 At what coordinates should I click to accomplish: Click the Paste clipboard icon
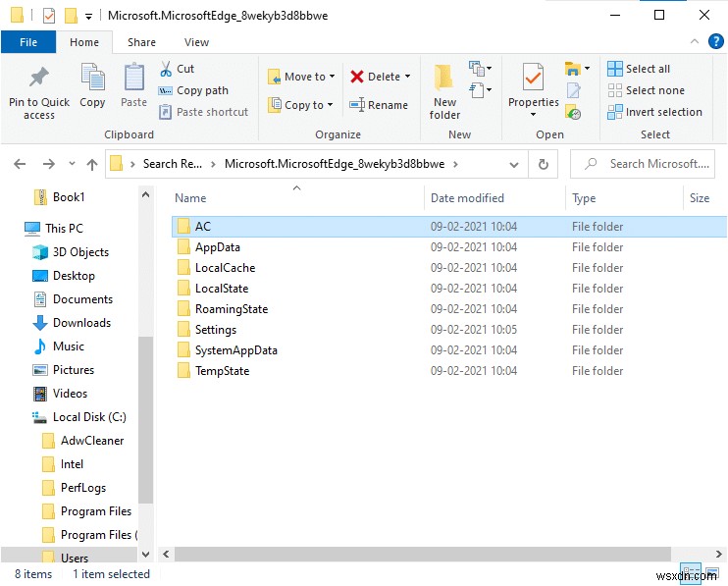pos(134,78)
